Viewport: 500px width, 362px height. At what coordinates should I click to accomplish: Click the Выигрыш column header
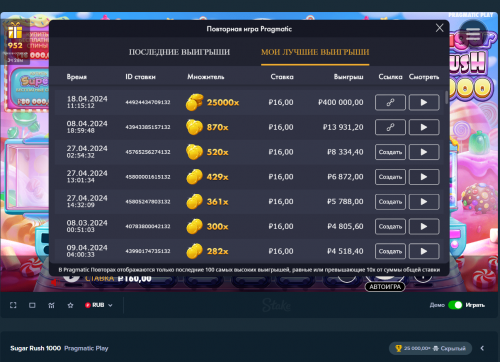coord(349,77)
